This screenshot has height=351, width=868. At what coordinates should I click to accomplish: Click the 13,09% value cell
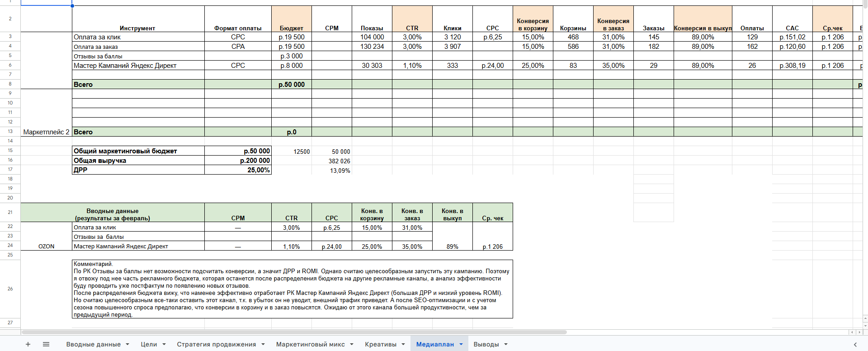tap(332, 171)
